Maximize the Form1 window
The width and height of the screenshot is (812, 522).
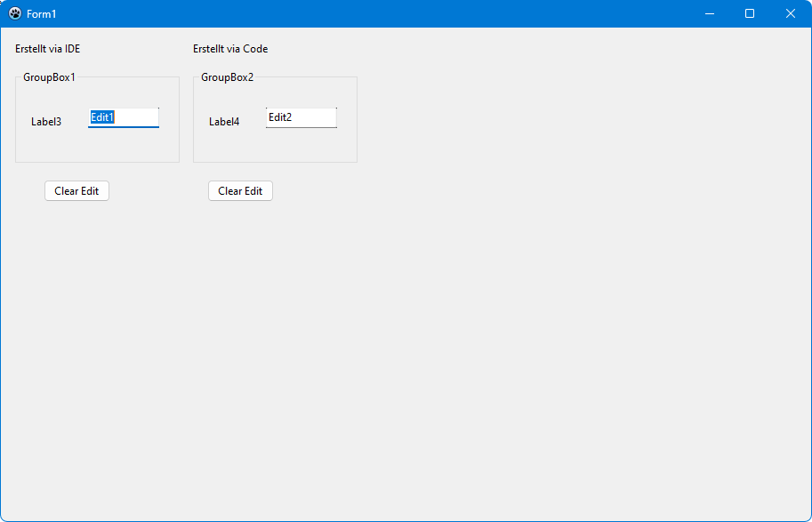click(750, 13)
